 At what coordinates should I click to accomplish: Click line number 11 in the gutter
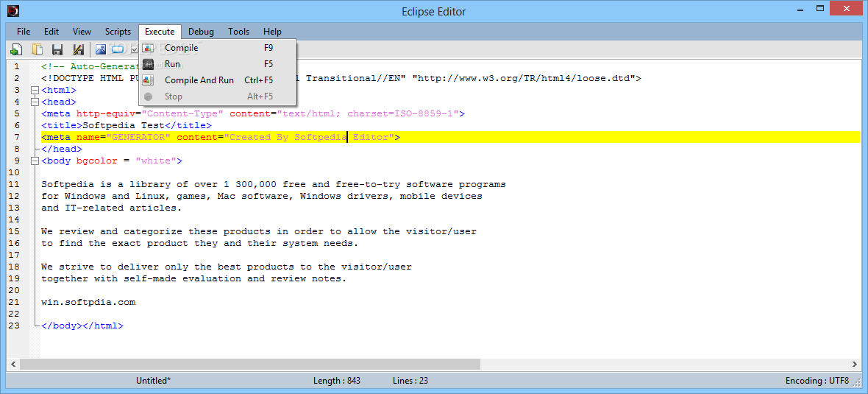pyautogui.click(x=15, y=184)
